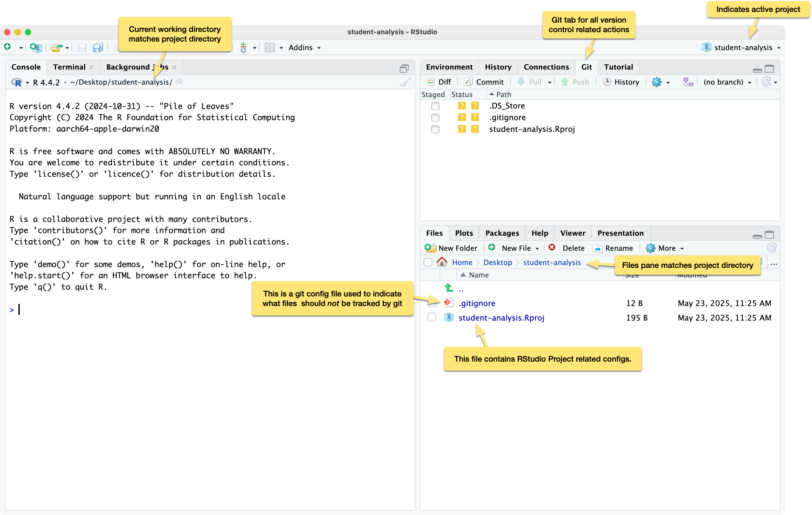Click the New Branch icon in Git pane
The image size is (812, 515).
pyautogui.click(x=688, y=82)
